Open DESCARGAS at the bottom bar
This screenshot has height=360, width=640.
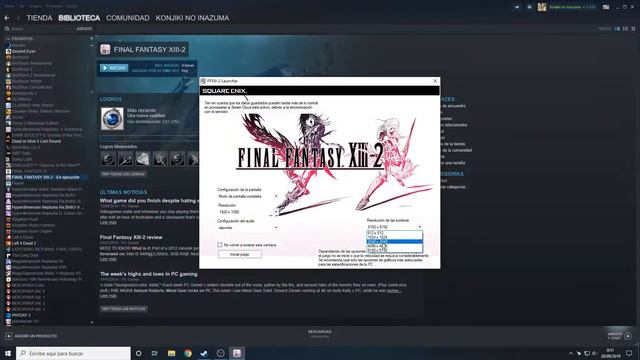point(320,332)
